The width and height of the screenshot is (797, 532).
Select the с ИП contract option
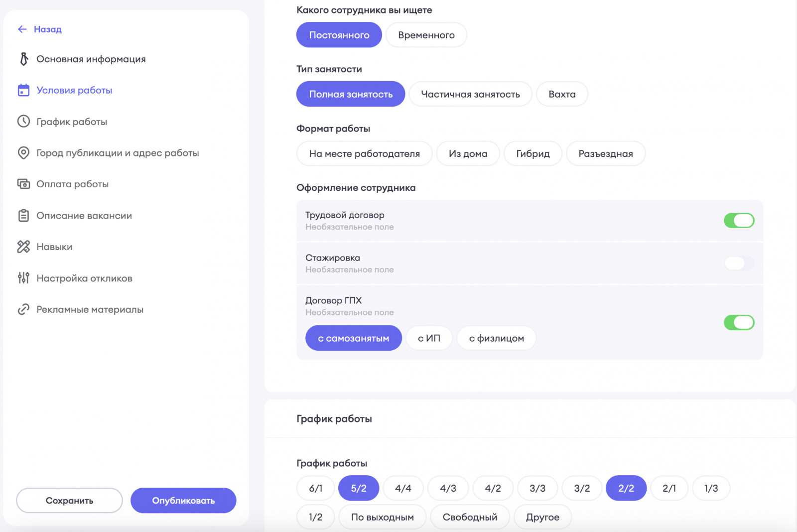coord(429,338)
